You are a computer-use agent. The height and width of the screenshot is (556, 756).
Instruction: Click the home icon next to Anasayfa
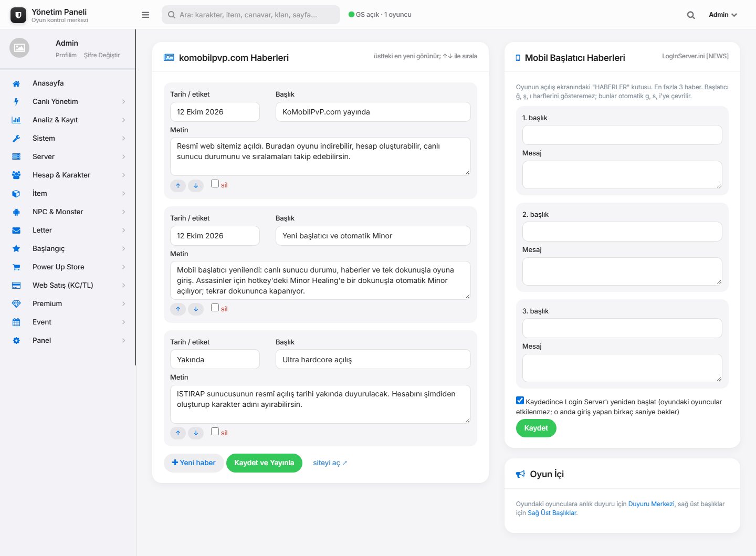click(x=16, y=83)
